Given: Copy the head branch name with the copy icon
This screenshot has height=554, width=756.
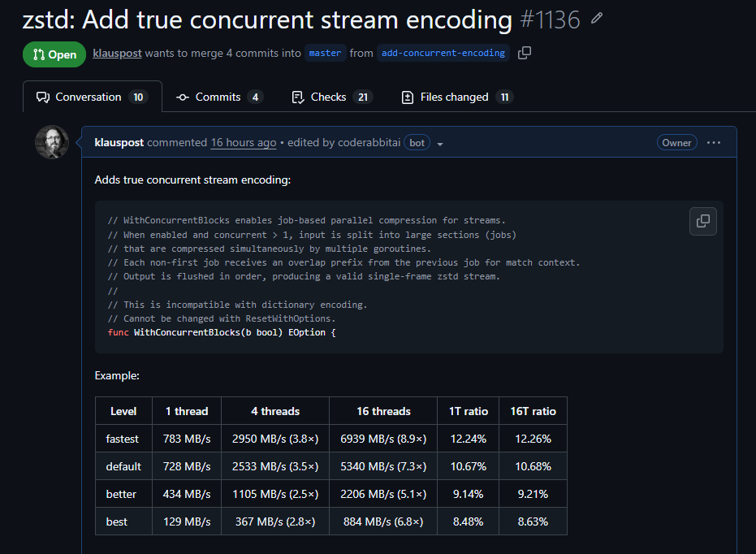Looking at the screenshot, I should (x=525, y=53).
